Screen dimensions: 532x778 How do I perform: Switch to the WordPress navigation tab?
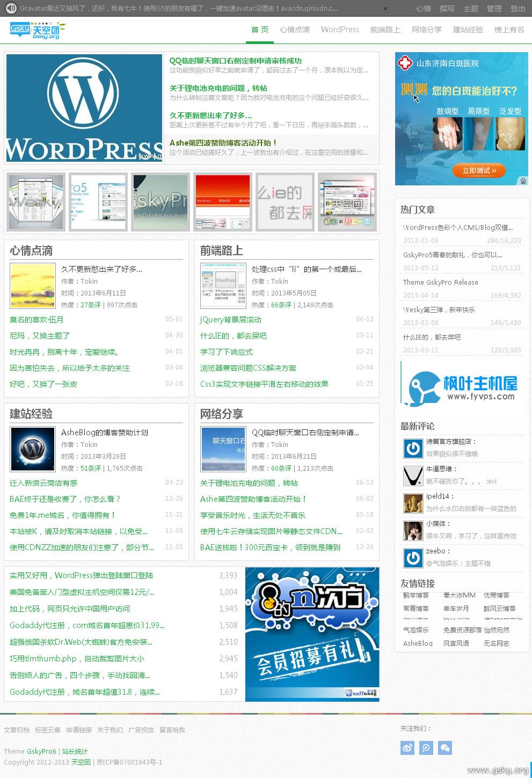[340, 30]
